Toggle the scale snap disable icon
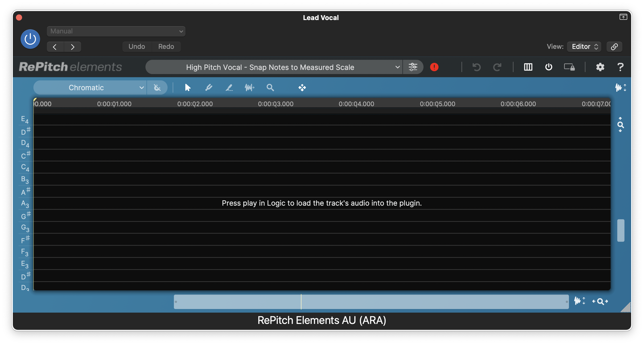The image size is (644, 345). [x=157, y=88]
